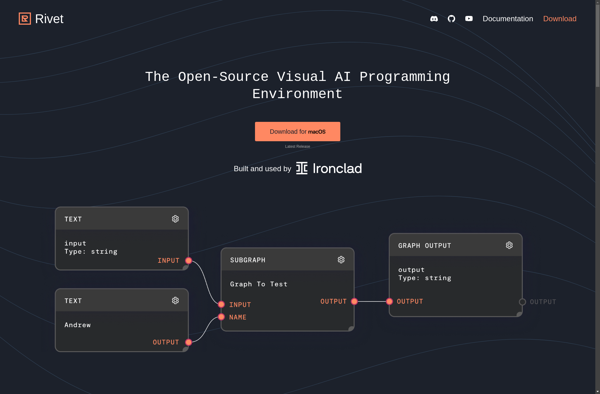
Task: Click OUTPUT port dot on Andrew node
Action: point(189,342)
